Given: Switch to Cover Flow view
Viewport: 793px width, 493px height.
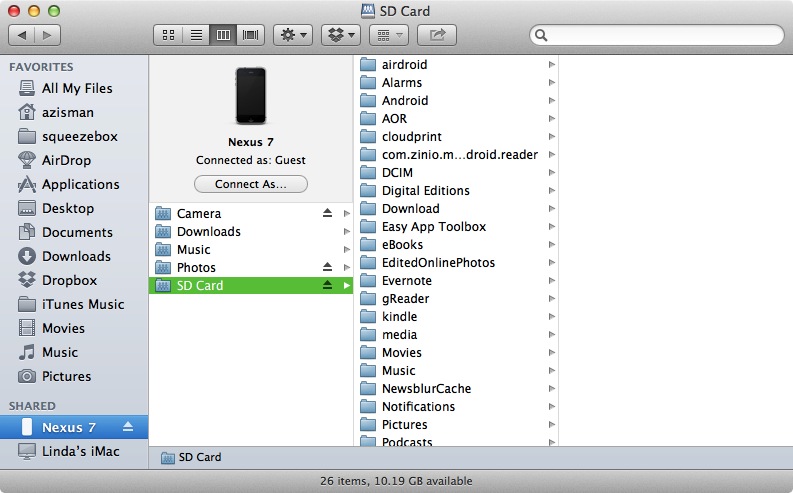Looking at the screenshot, I should click(250, 35).
